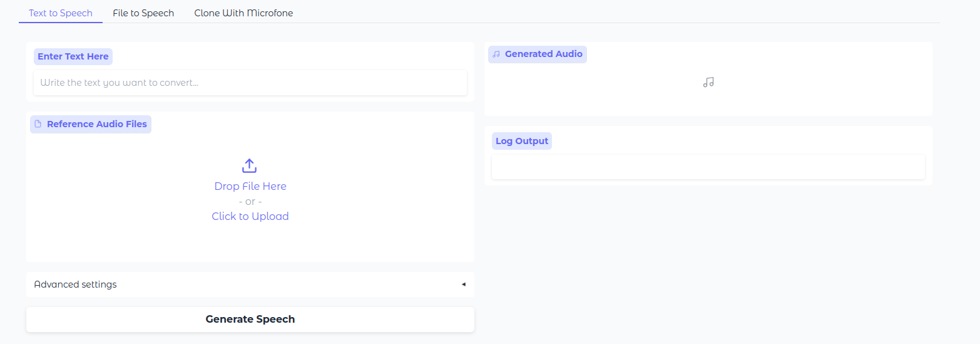Click the '- or -' separator text

click(250, 201)
